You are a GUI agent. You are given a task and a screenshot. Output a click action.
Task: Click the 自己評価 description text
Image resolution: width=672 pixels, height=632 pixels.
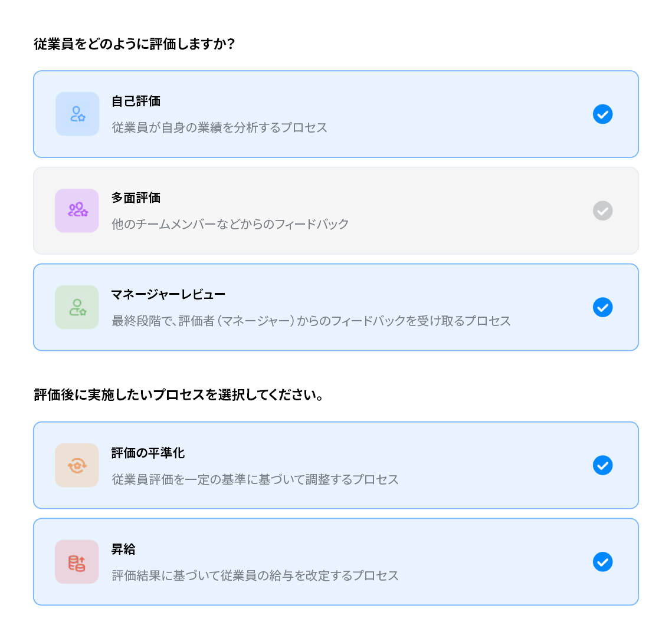(x=218, y=127)
